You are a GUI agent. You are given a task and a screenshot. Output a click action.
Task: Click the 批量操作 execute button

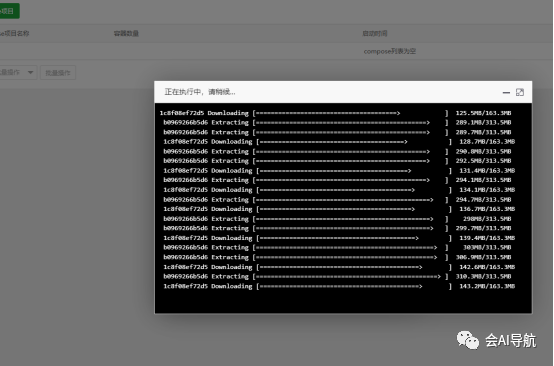58,73
